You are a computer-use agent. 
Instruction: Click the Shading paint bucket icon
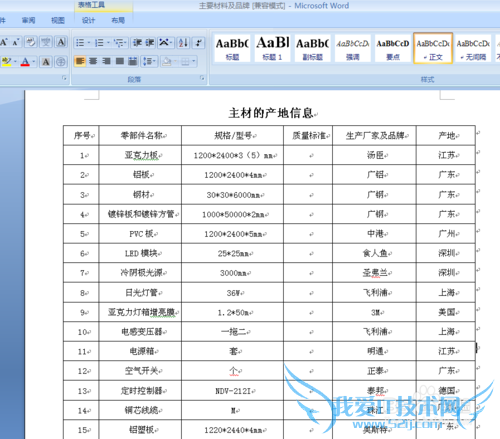coord(167,61)
